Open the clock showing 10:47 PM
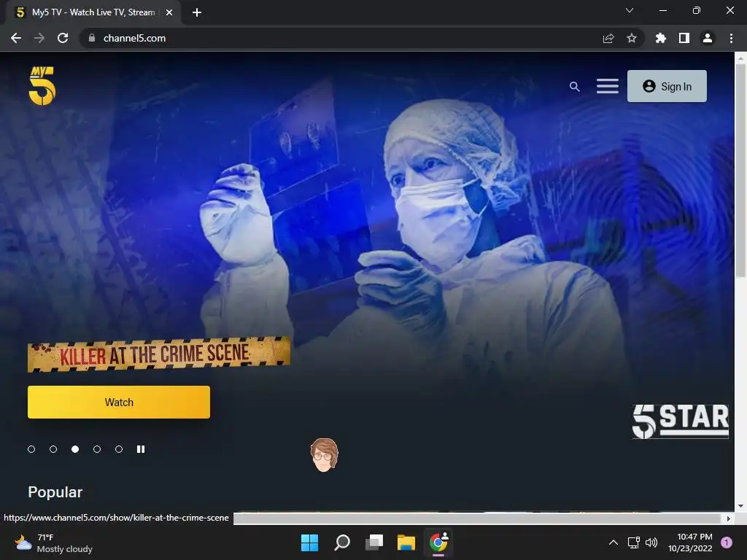The height and width of the screenshot is (560, 747). click(x=690, y=542)
